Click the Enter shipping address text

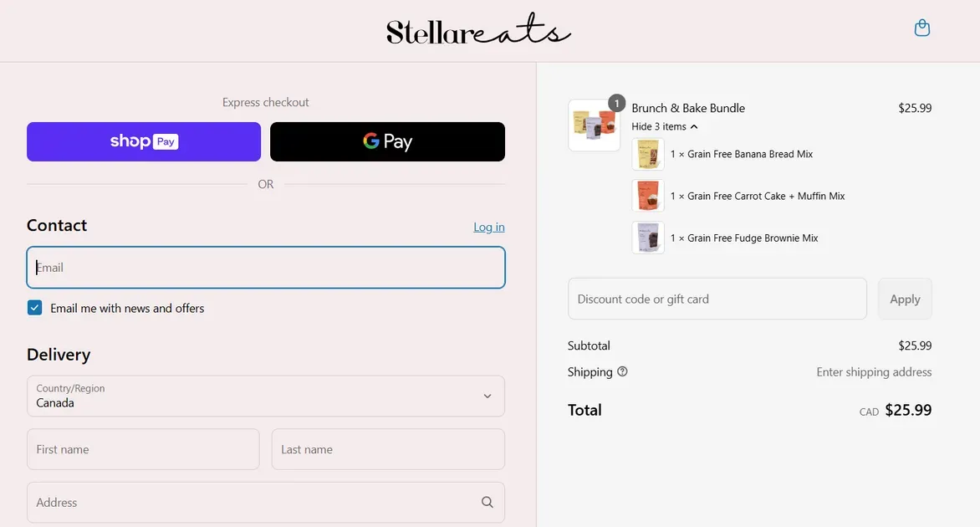874,372
